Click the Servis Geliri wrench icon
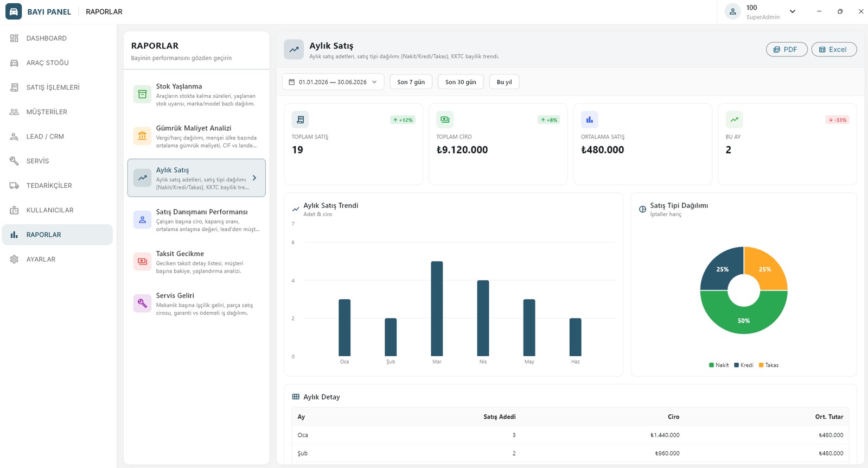Image resolution: width=868 pixels, height=468 pixels. click(x=142, y=303)
